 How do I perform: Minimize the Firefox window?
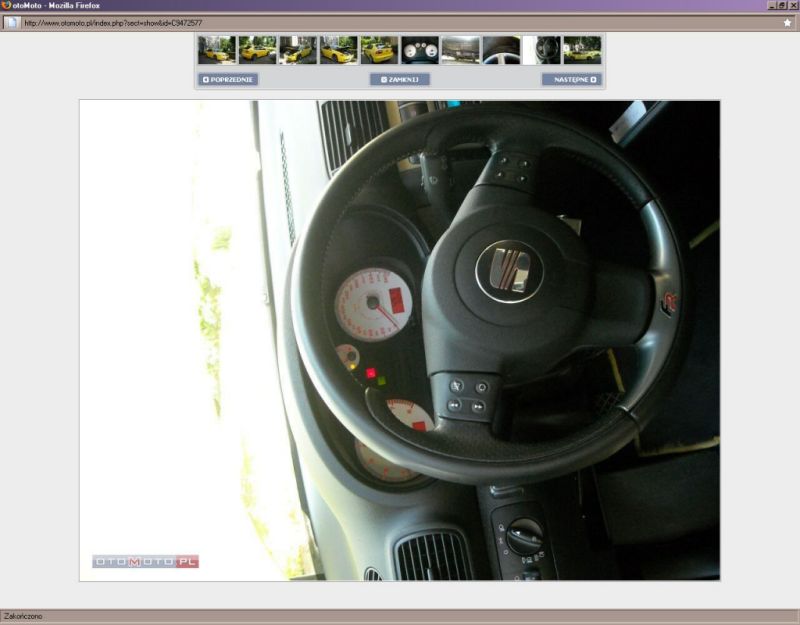pos(772,5)
